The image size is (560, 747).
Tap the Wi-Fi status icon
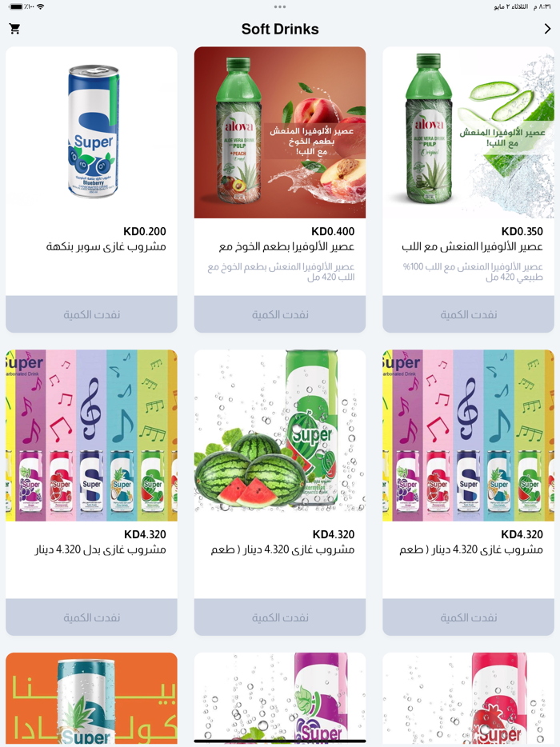pyautogui.click(x=41, y=6)
